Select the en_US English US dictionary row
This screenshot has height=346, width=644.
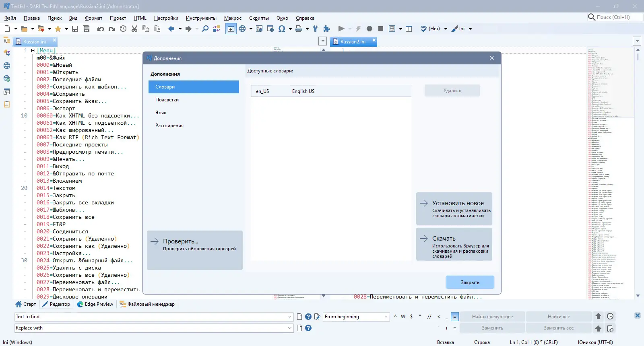tap(331, 91)
